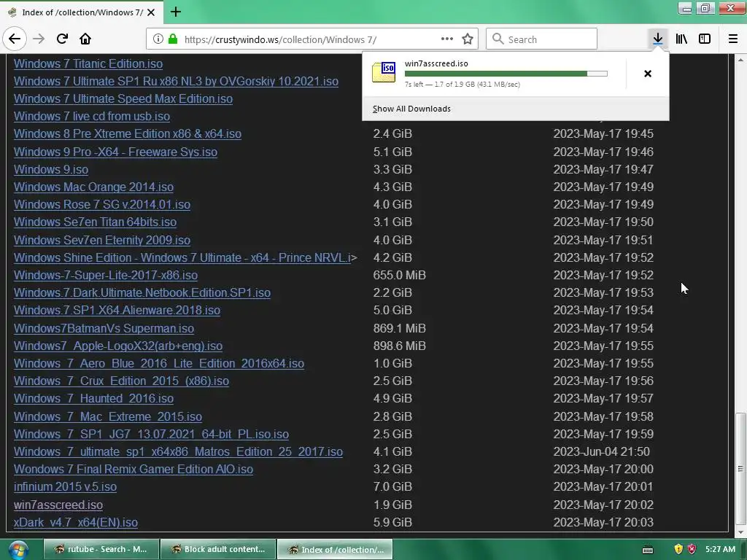The width and height of the screenshot is (747, 560).
Task: Open Windows Start menu orb
Action: 18,550
